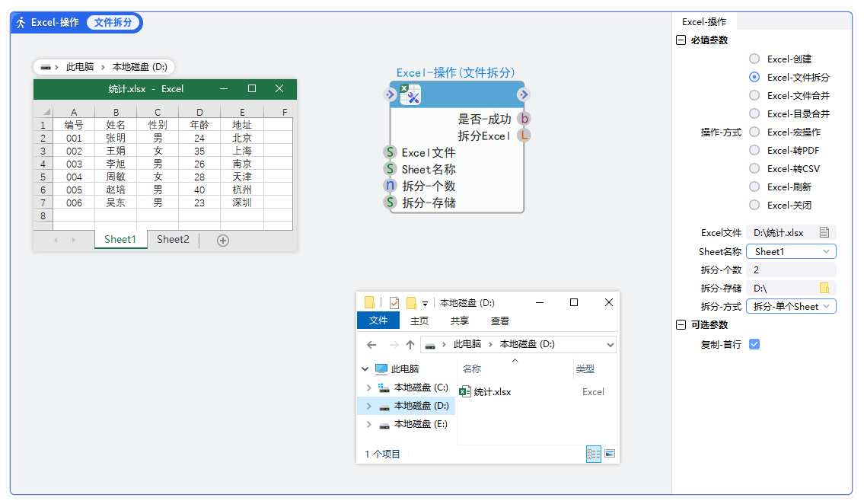Viewport: 864px width, 504px height.
Task: Collapse the 可选参数 section
Action: [x=680, y=324]
